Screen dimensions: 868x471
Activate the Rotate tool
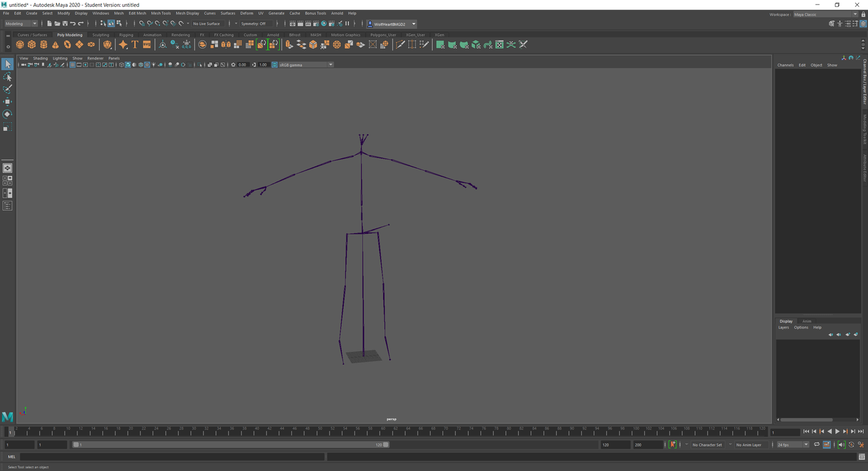pos(7,115)
